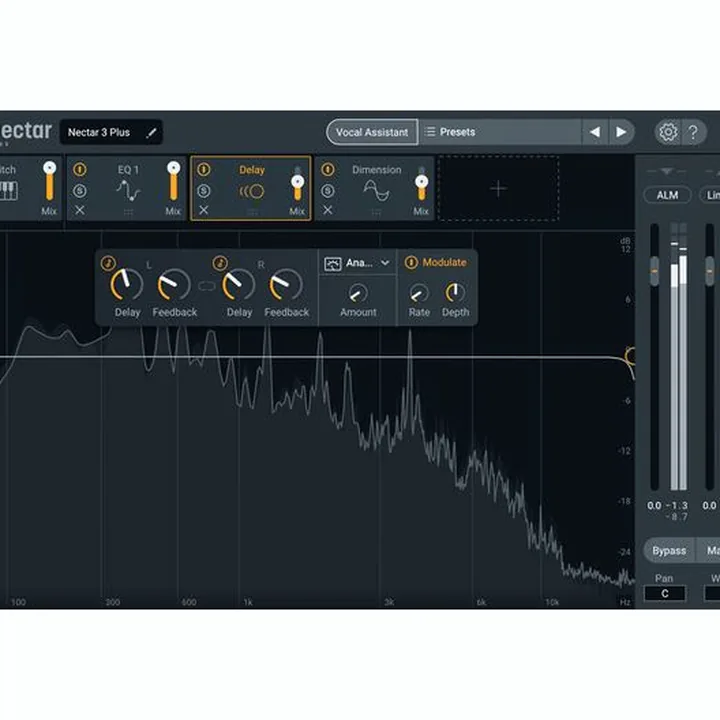
Task: Click the saturation Amount knob
Action: click(x=358, y=293)
